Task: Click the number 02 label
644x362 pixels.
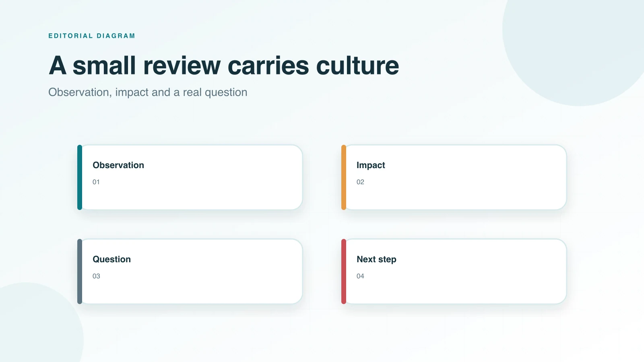Action: (x=360, y=182)
